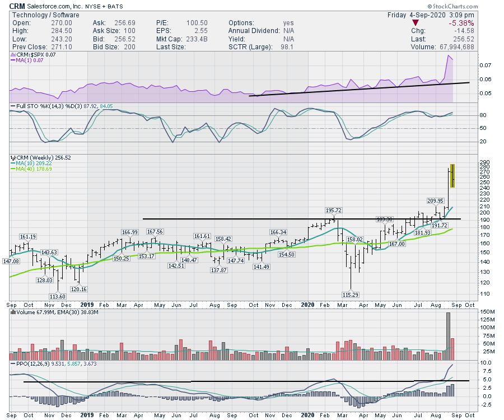Click the CRM (Weekly) legend icon
504x420 pixels.
tap(12, 158)
